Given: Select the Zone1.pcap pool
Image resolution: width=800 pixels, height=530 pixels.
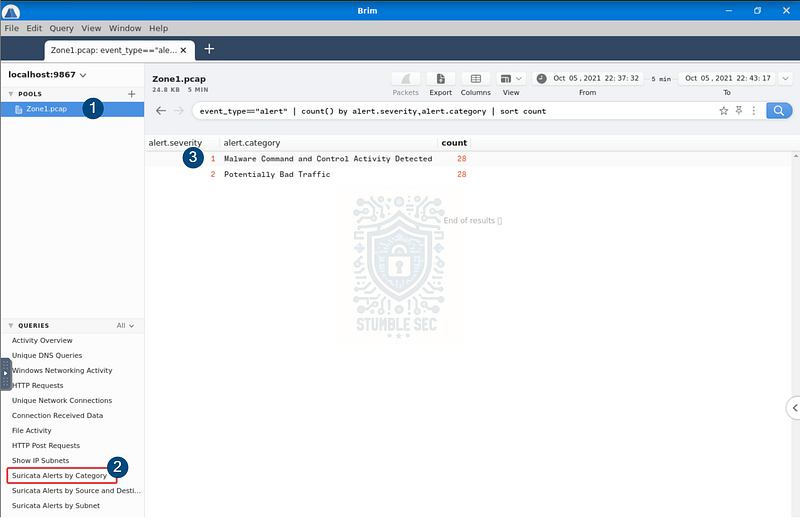Looking at the screenshot, I should point(72,109).
